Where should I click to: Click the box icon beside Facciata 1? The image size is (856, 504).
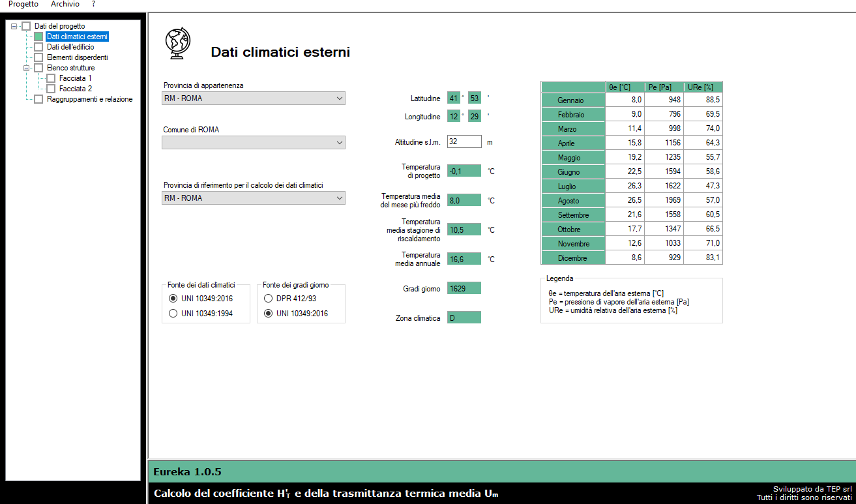tap(51, 78)
